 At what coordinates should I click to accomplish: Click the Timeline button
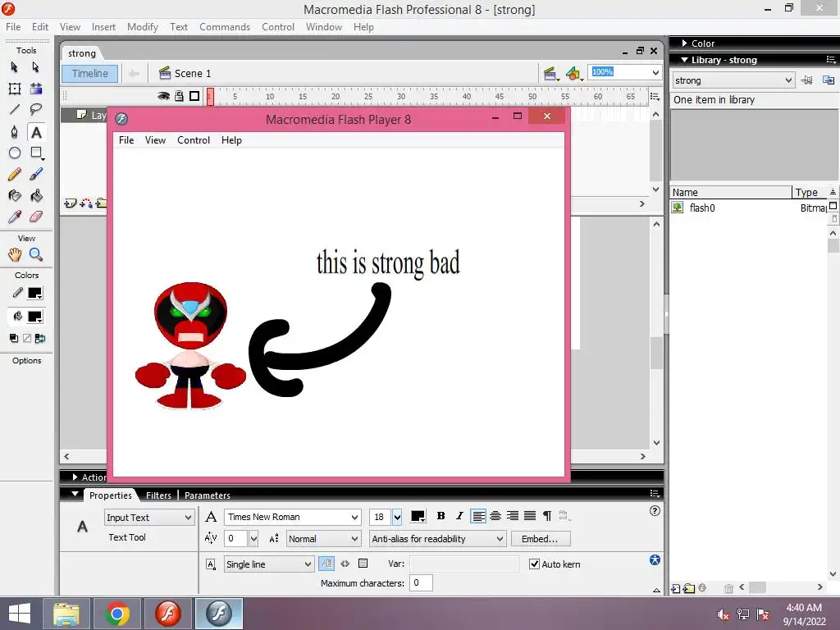90,73
